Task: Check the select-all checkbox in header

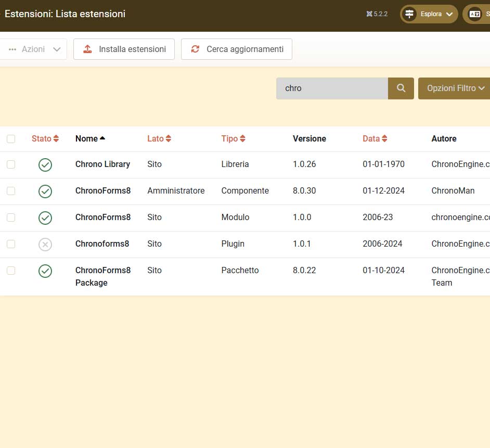Action: click(x=11, y=139)
